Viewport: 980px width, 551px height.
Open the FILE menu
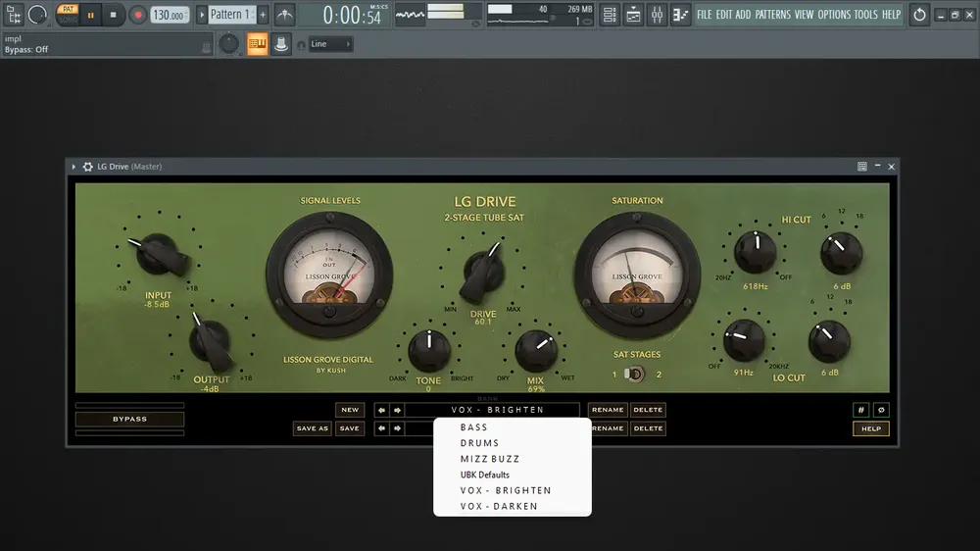[704, 15]
